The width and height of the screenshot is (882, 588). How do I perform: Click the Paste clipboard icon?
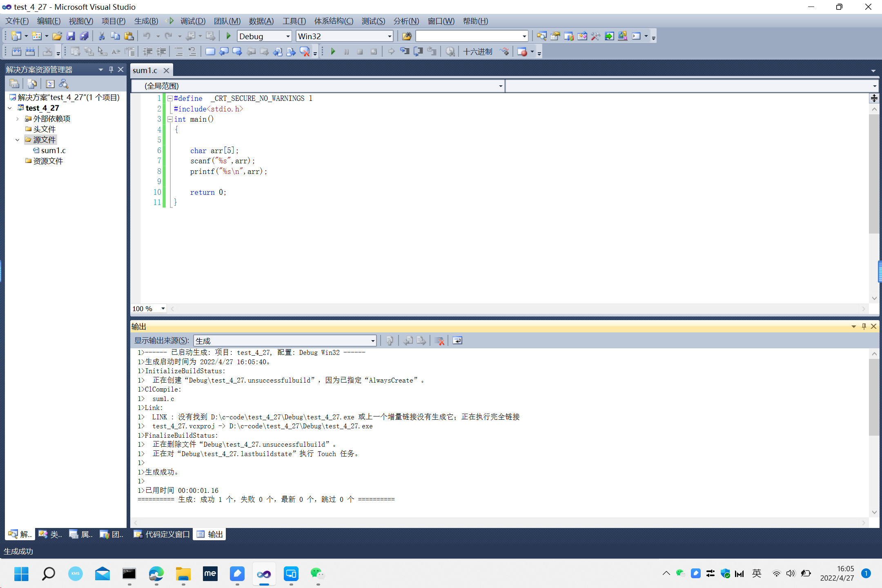tap(129, 36)
